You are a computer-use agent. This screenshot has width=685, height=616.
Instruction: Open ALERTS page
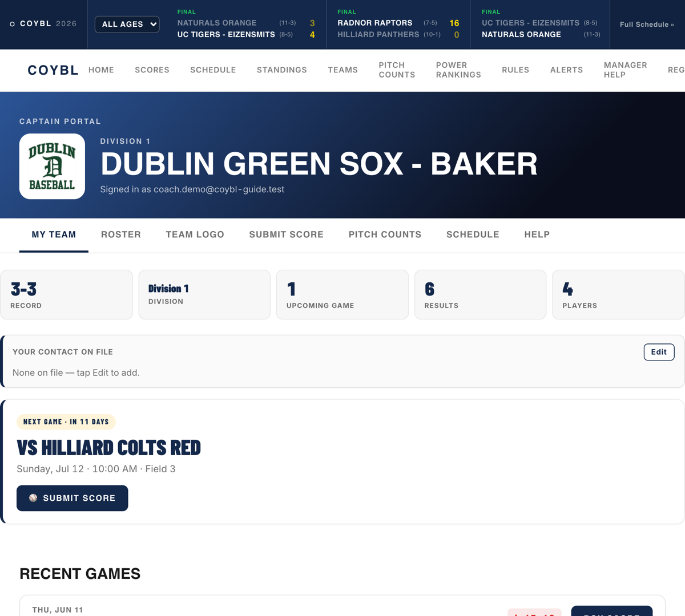[566, 70]
